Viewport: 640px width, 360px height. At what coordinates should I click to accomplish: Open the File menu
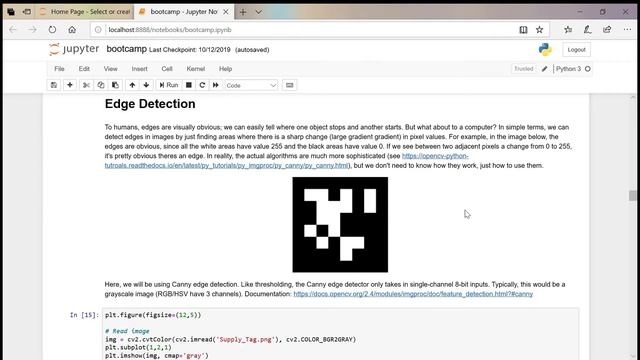[59, 69]
